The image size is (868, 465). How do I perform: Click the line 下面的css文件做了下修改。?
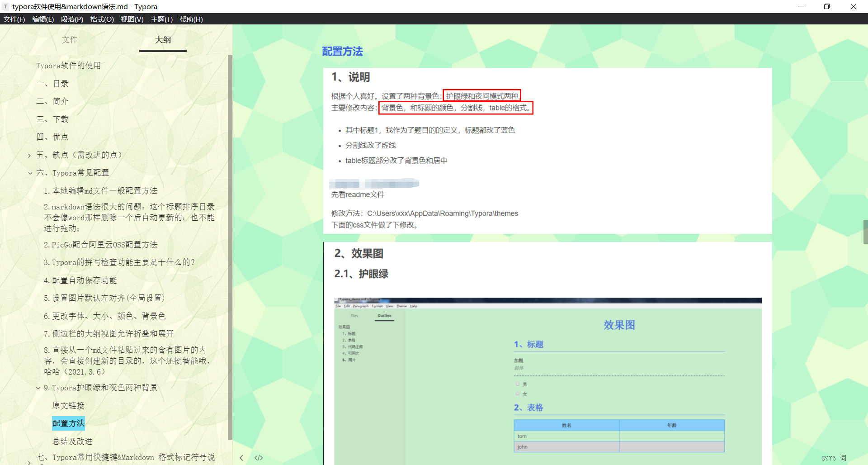click(x=375, y=225)
